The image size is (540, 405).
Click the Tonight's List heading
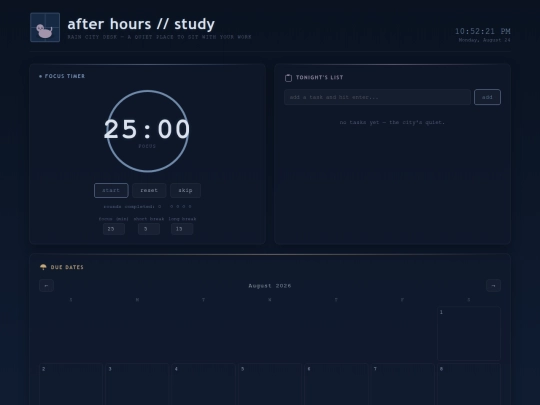point(320,77)
